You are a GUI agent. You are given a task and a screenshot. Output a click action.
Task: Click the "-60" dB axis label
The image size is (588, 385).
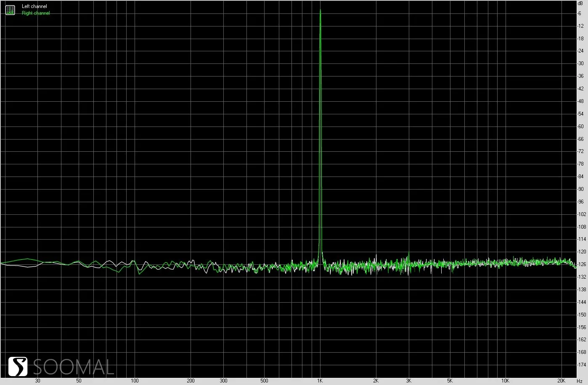point(580,127)
